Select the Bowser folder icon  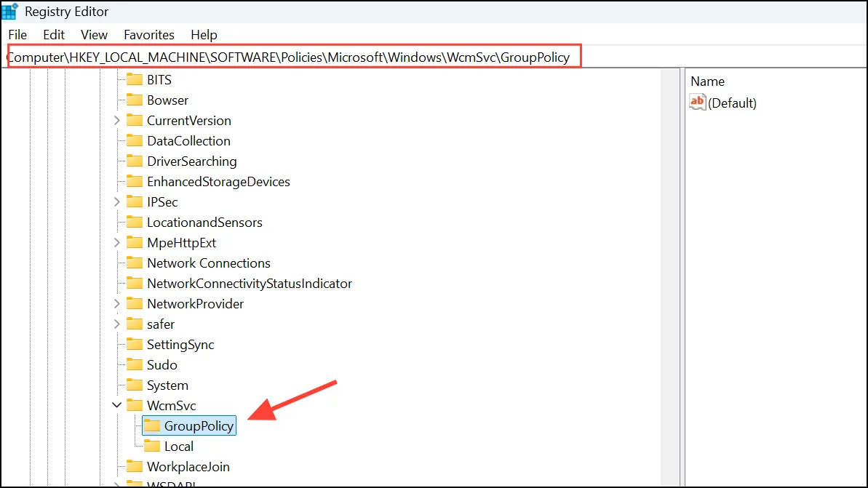point(135,100)
